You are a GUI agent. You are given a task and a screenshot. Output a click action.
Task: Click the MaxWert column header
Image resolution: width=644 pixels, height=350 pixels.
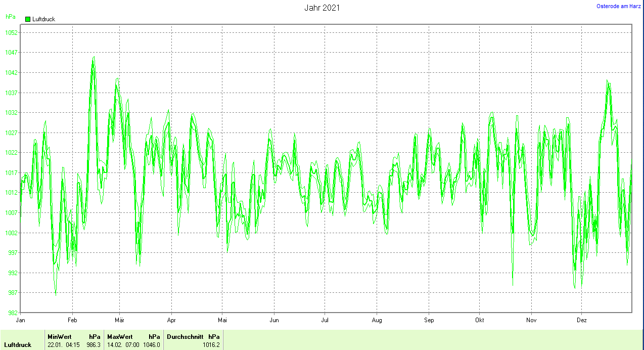[x=120, y=336]
